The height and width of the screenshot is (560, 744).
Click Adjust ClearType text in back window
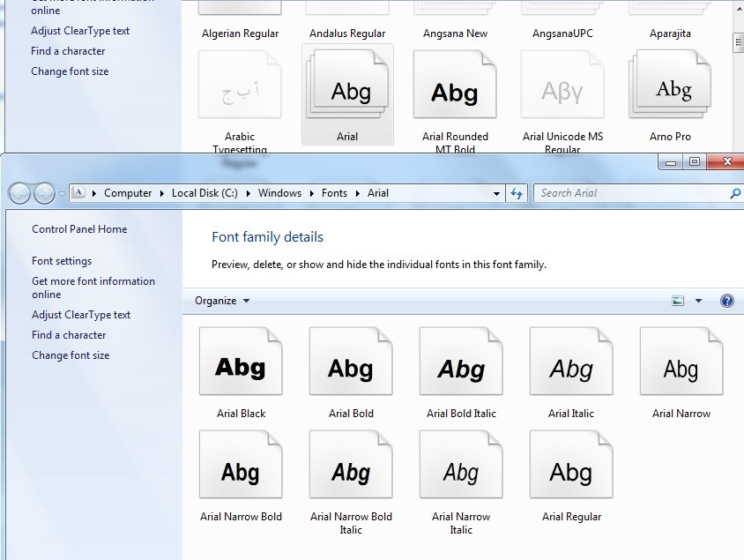tap(79, 31)
